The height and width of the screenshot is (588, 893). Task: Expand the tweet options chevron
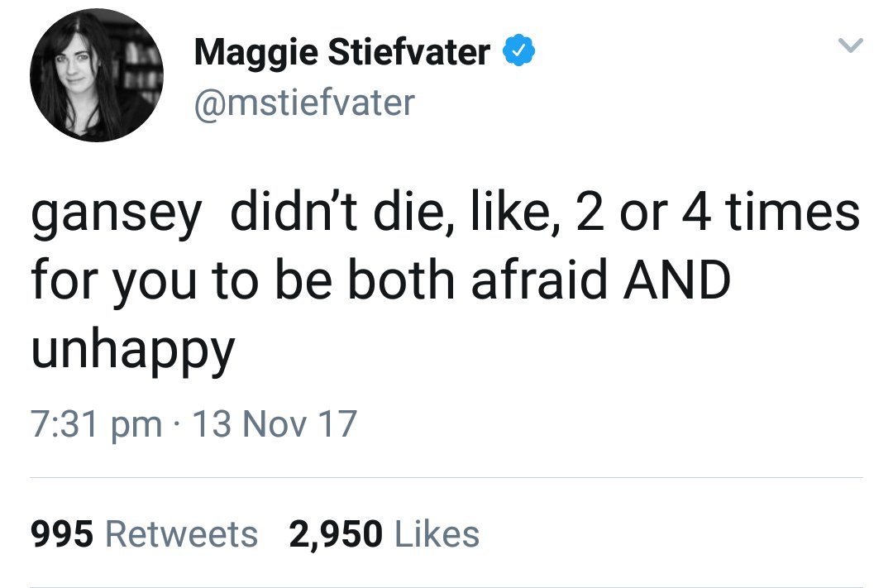(851, 45)
